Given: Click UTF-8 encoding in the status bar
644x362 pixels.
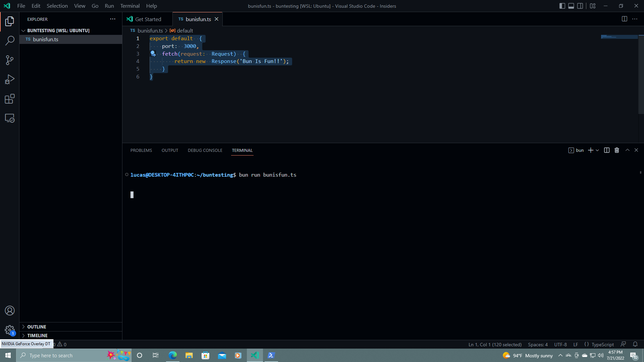Looking at the screenshot, I should coord(560,344).
